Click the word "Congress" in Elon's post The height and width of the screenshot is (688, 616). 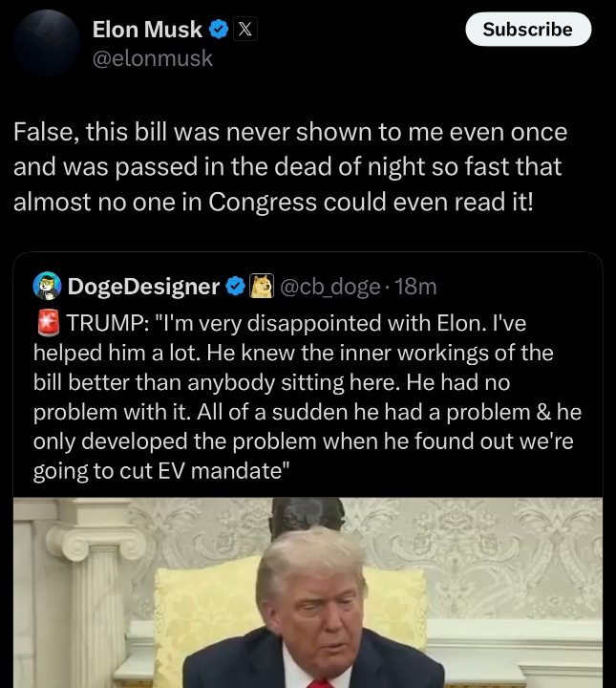(264, 203)
